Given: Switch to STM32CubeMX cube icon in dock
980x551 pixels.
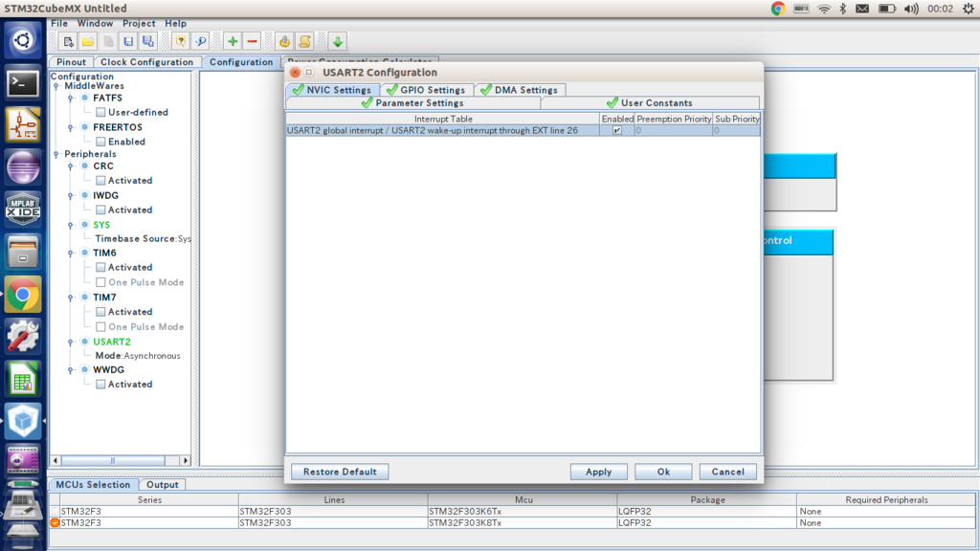Looking at the screenshot, I should tap(23, 421).
